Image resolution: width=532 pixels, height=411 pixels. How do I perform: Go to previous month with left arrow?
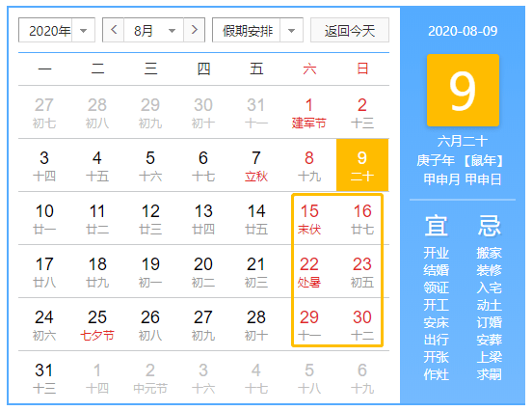coord(114,30)
